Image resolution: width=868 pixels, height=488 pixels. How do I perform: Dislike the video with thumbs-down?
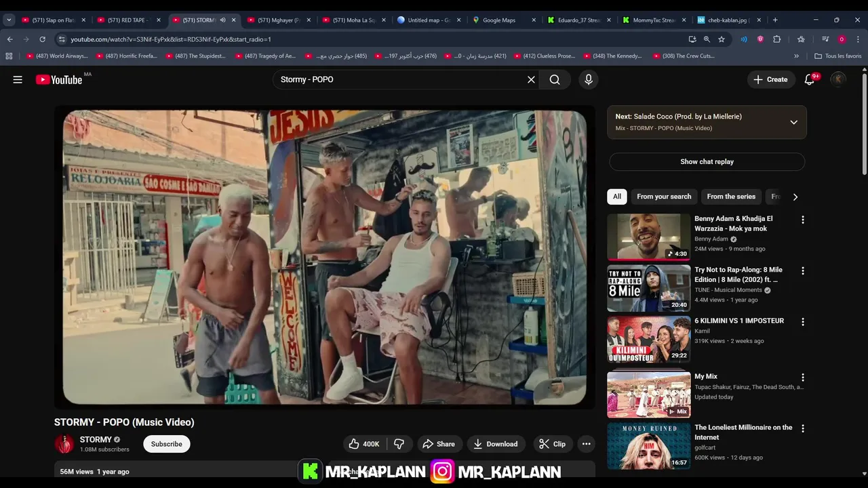tap(399, 444)
